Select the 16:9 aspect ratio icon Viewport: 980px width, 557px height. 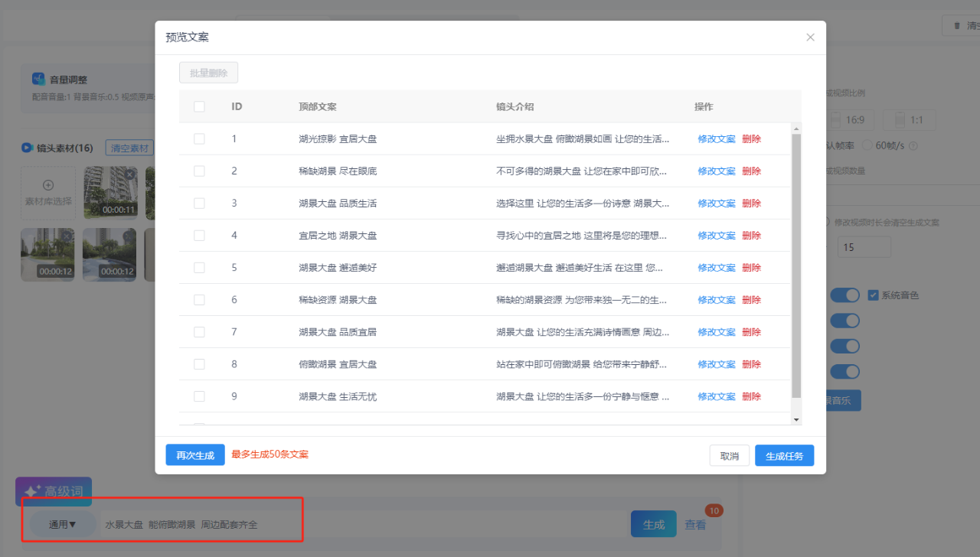[x=836, y=120]
